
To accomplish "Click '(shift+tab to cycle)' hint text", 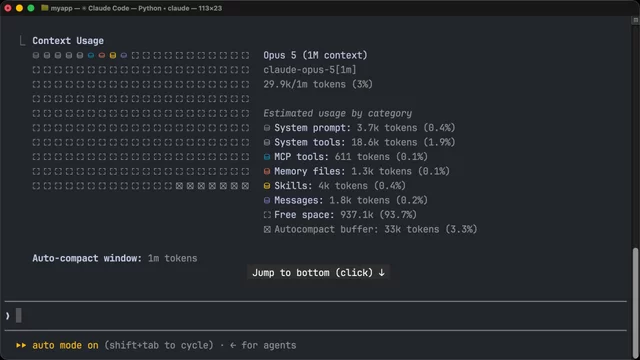I will point(159,345).
